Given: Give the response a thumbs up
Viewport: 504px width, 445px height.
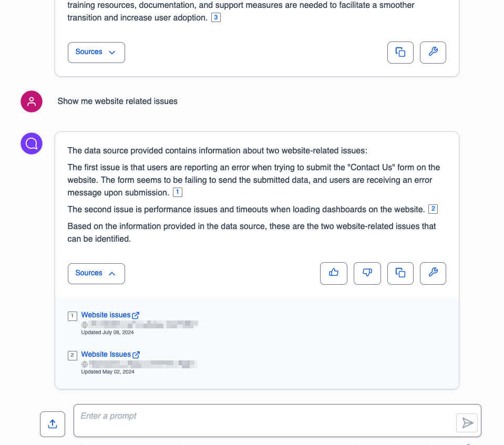Looking at the screenshot, I should tap(333, 273).
